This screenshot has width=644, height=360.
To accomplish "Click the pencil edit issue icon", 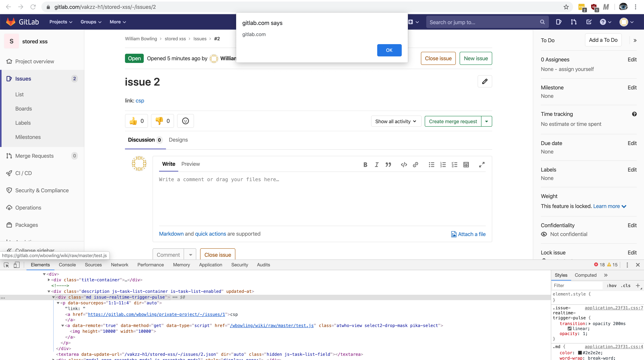I will (x=485, y=81).
